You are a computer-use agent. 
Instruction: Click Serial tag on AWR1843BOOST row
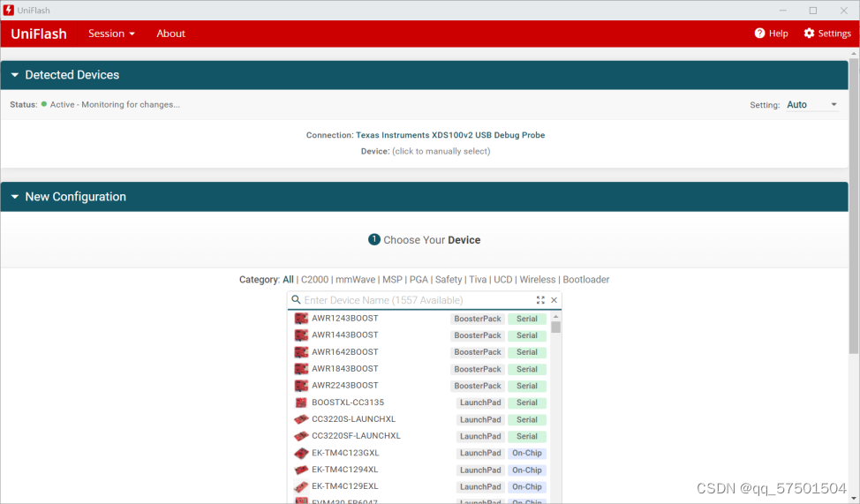pyautogui.click(x=526, y=369)
